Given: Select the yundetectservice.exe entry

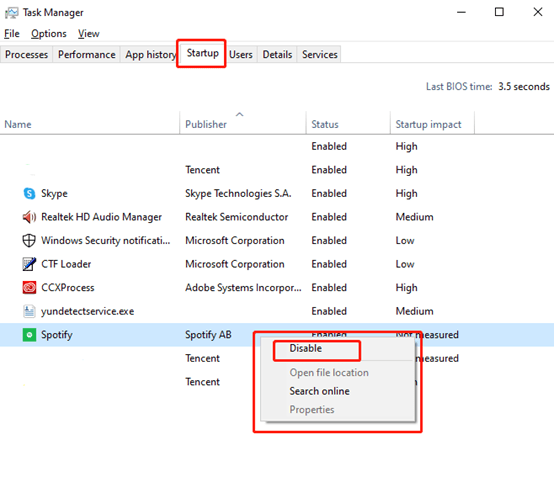Looking at the screenshot, I should 87,311.
